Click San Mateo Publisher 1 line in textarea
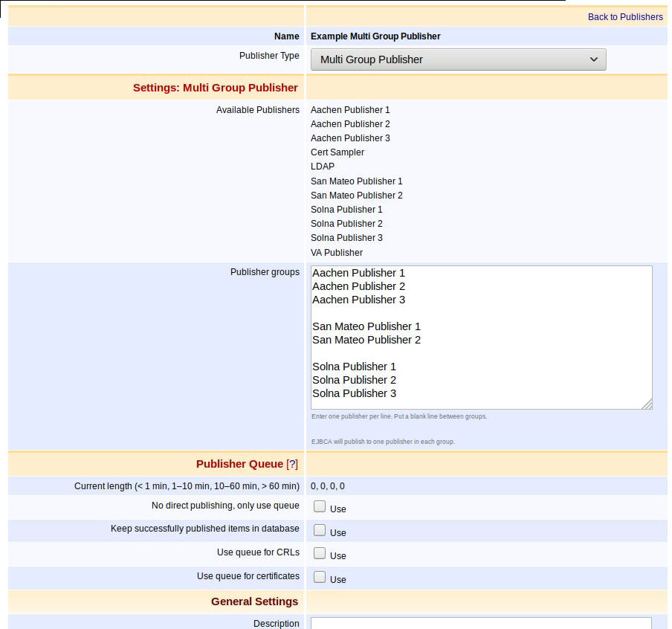Screen dimensions: 672x629 coord(366,326)
